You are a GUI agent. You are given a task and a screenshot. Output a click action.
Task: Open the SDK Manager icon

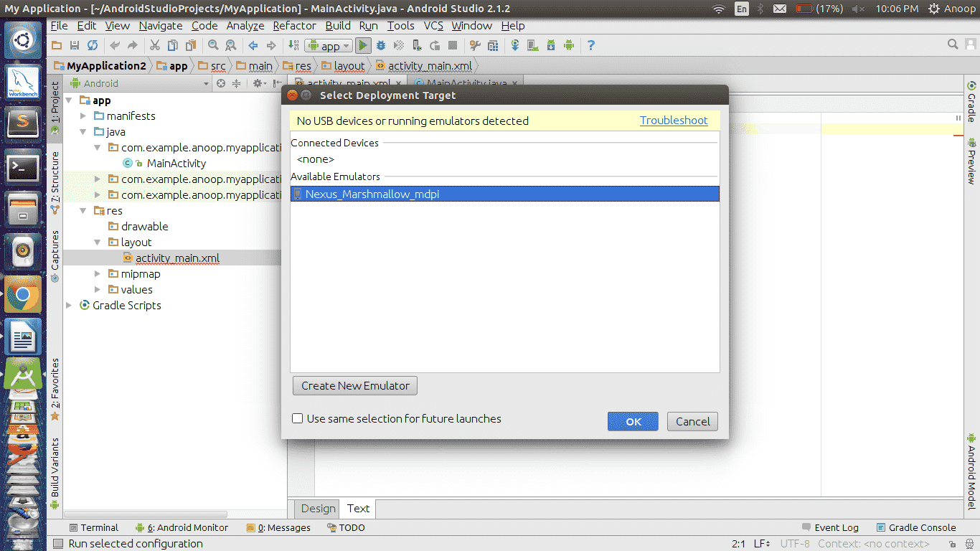click(551, 45)
